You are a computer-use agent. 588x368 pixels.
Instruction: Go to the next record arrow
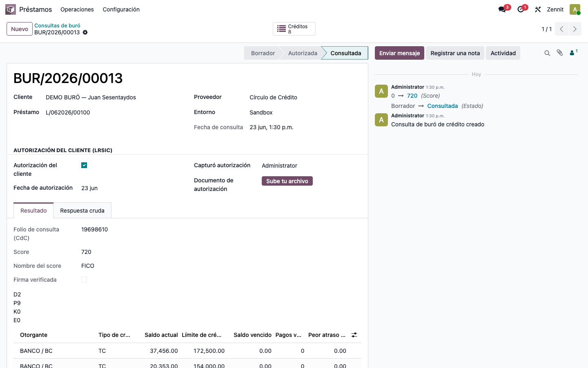[575, 29]
